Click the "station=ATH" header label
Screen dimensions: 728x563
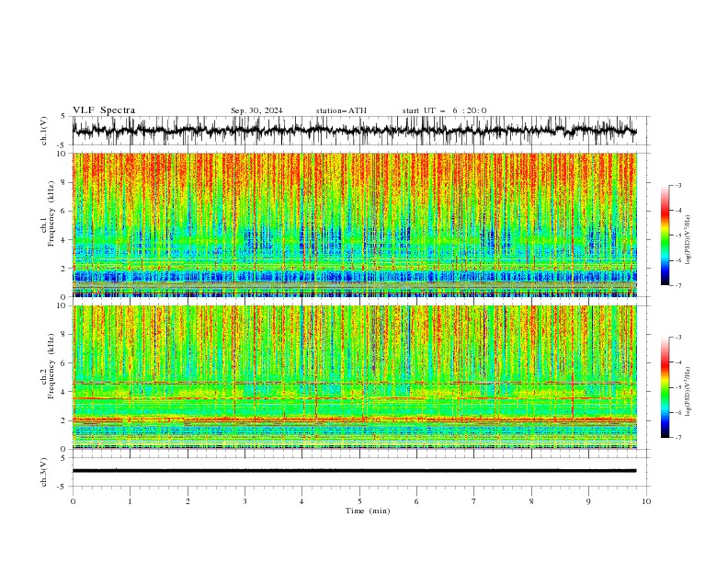tap(341, 110)
